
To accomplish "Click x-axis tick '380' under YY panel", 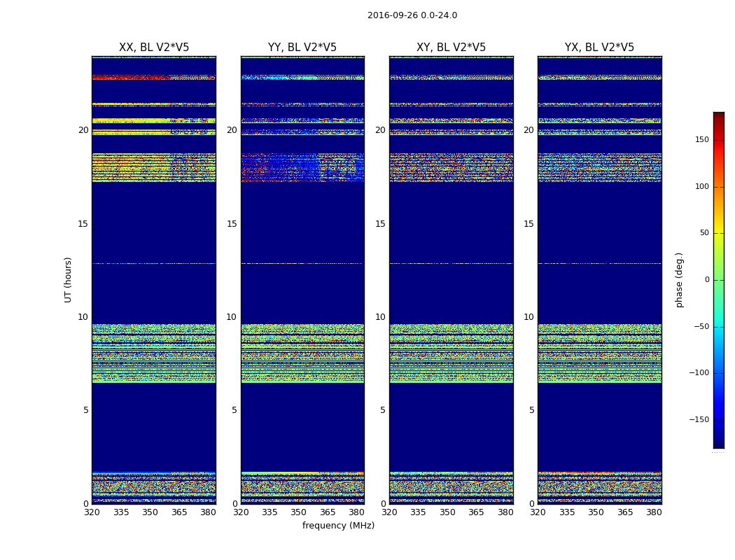I will [x=357, y=512].
